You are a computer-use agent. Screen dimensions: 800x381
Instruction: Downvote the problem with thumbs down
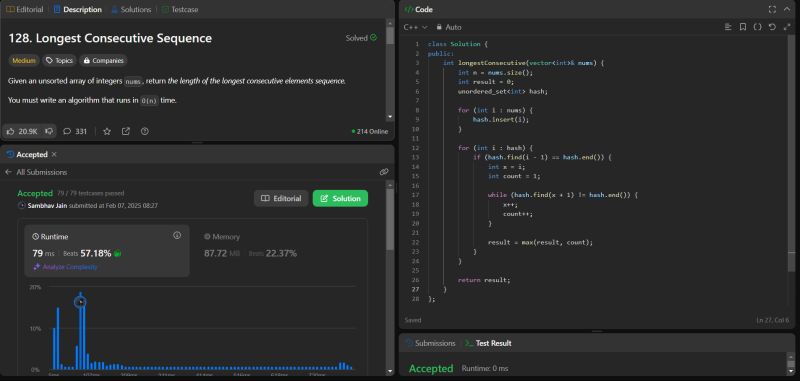click(49, 131)
